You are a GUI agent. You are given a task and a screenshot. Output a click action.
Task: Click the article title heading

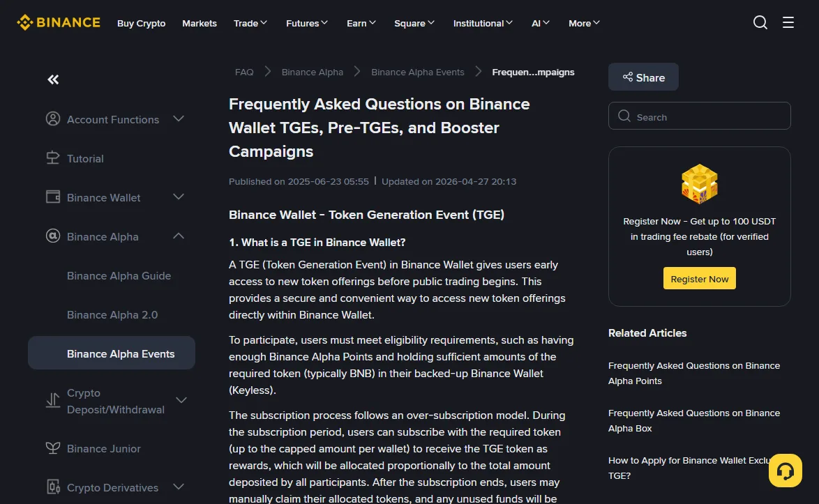(380, 128)
